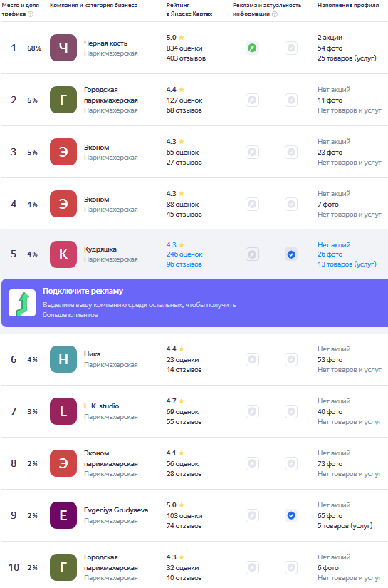
Task: Click blue verified checkmark for Evgeniya Grudyaeva
Action: point(291,515)
